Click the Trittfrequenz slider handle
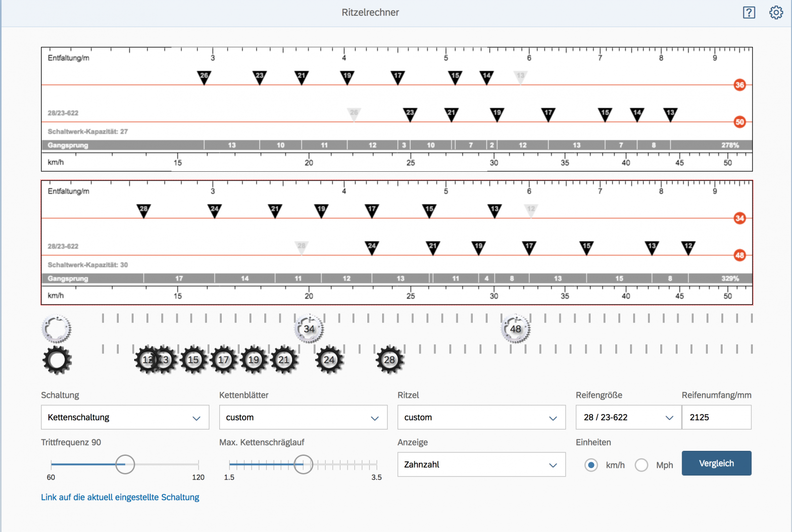This screenshot has height=532, width=792. coord(125,465)
